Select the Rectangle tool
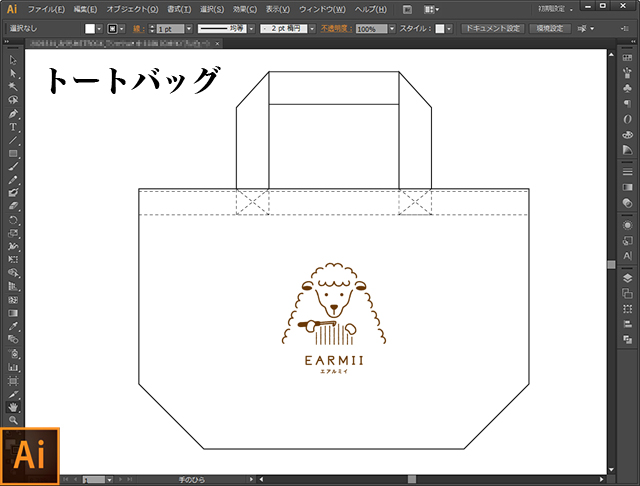 click(x=13, y=153)
